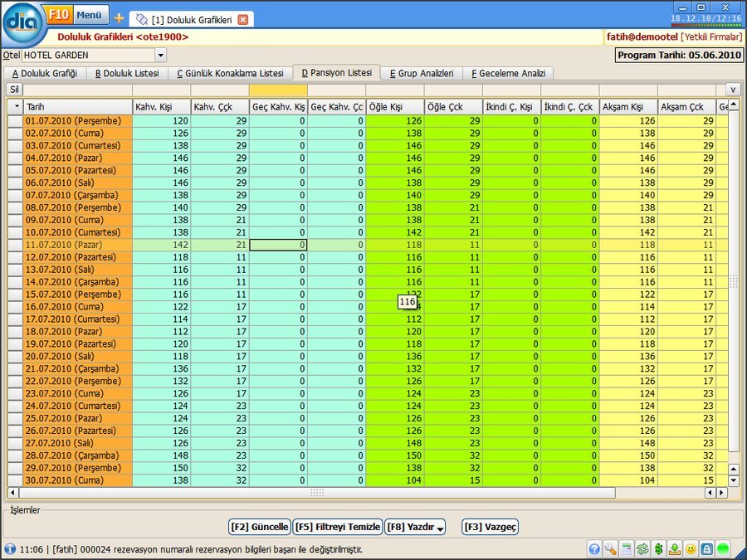Click the Program Tarihi date box

[679, 56]
